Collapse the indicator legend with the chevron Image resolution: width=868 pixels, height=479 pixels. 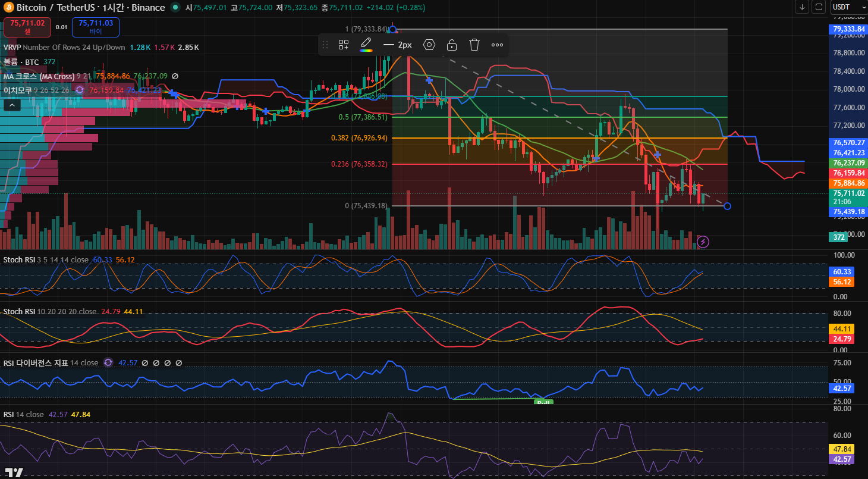(x=11, y=105)
